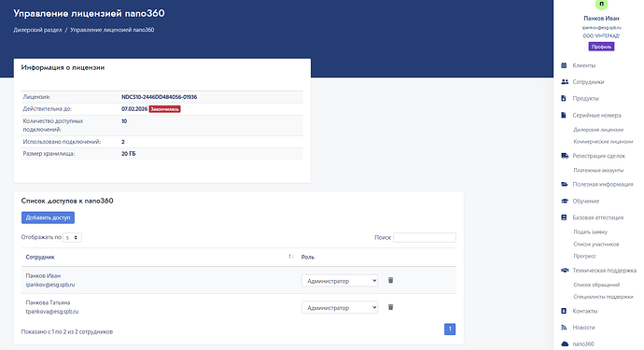Click the date 07.02.2026
The image size is (644, 350).
pos(134,109)
